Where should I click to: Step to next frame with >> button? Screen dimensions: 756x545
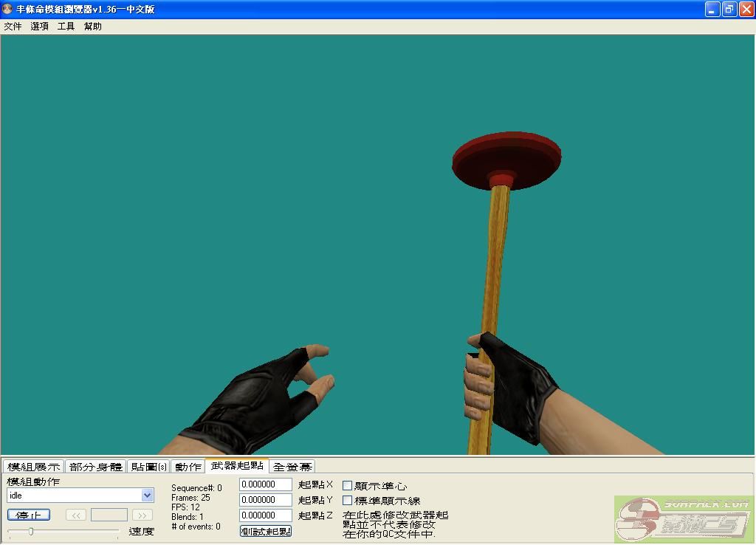[x=142, y=515]
